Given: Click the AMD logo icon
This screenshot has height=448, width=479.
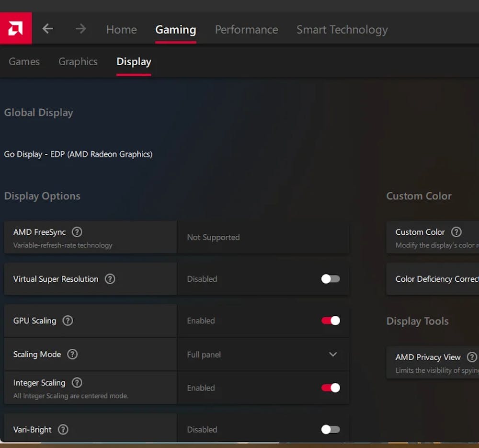Looking at the screenshot, I should pyautogui.click(x=16, y=28).
